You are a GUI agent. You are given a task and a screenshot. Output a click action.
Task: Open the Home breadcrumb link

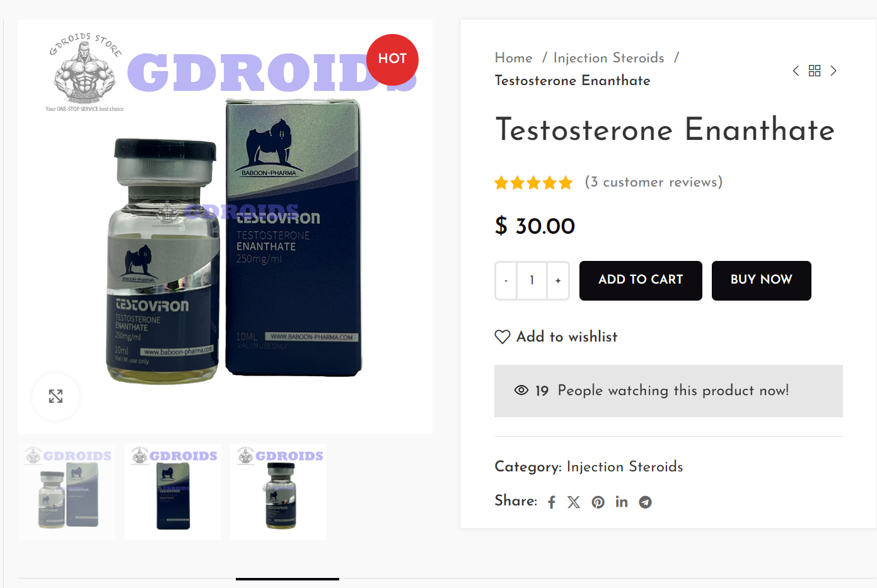[514, 58]
